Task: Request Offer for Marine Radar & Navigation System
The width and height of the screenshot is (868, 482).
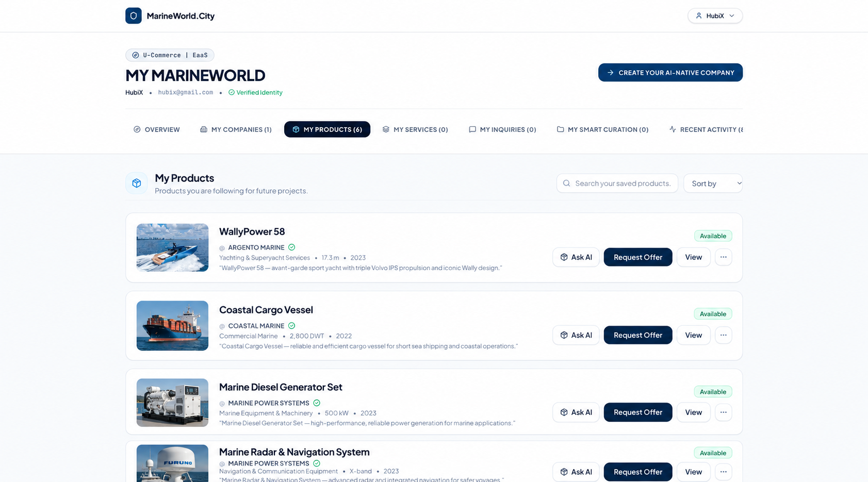Action: (638, 472)
